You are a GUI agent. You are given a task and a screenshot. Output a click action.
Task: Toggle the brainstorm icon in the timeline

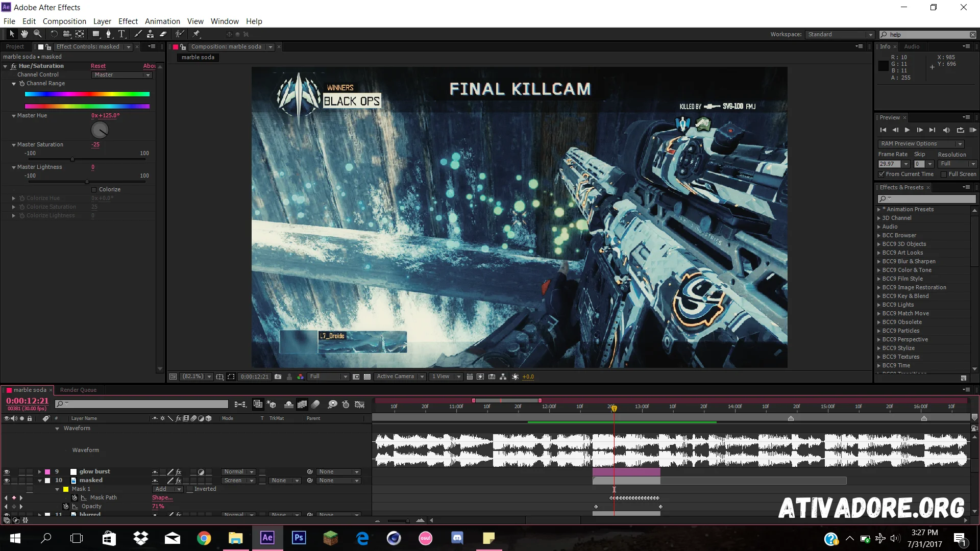point(332,404)
